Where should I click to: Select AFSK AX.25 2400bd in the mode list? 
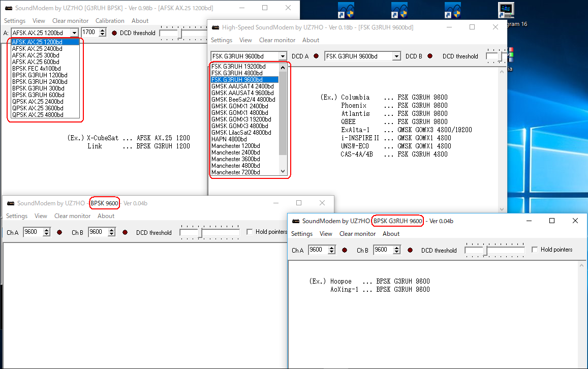[45, 48]
